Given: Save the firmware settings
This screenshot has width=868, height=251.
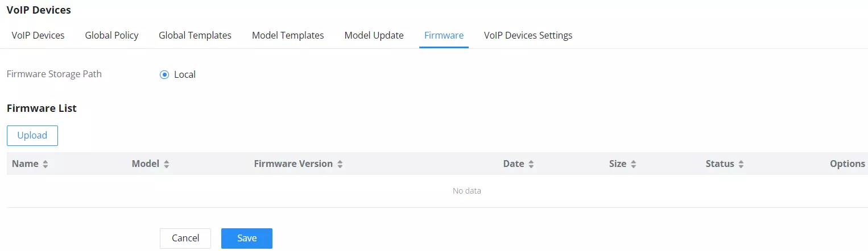Looking at the screenshot, I should [247, 239].
